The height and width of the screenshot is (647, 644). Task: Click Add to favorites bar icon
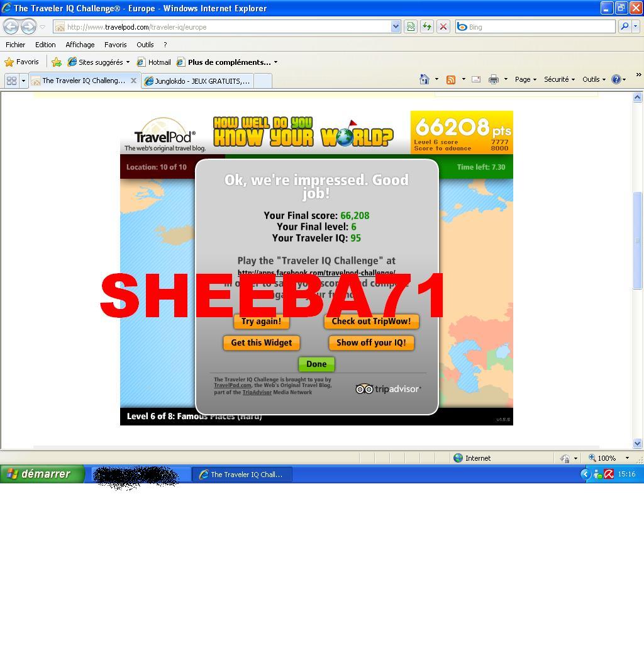click(x=57, y=62)
